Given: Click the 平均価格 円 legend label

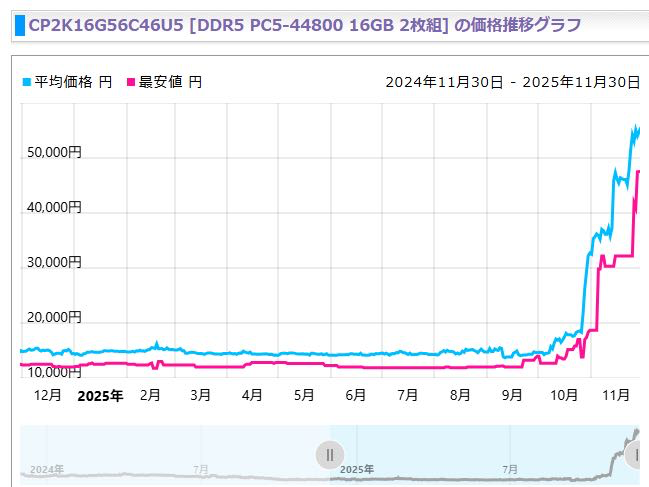Looking at the screenshot, I should pyautogui.click(x=72, y=82).
